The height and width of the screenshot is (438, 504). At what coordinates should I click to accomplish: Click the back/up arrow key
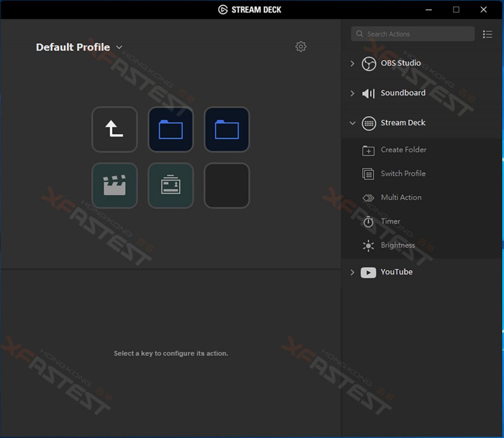114,129
